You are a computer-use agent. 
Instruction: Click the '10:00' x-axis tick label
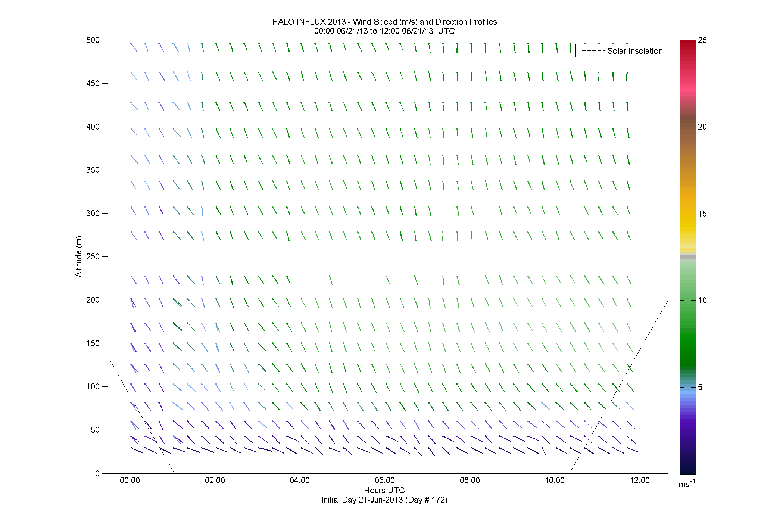555,480
